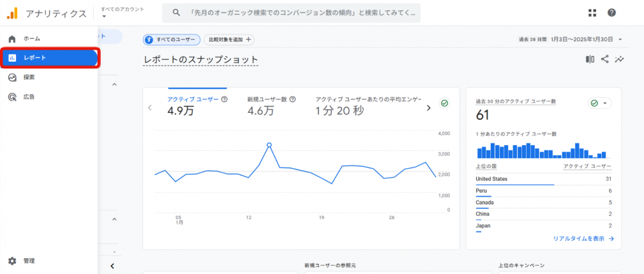
Task: Click add comparison button
Action: click(229, 40)
